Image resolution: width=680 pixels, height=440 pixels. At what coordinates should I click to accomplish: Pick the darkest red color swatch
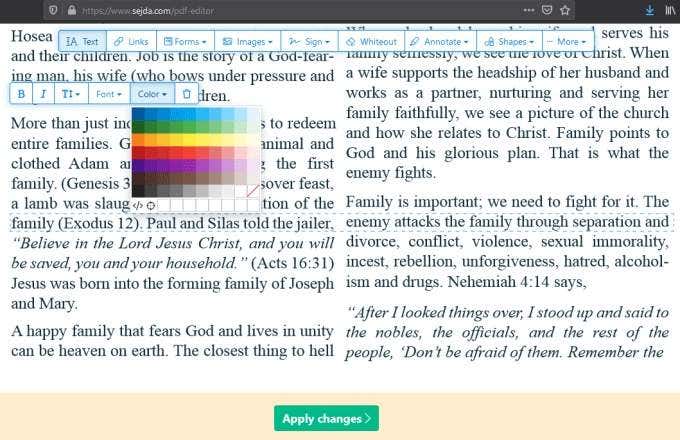[138, 153]
